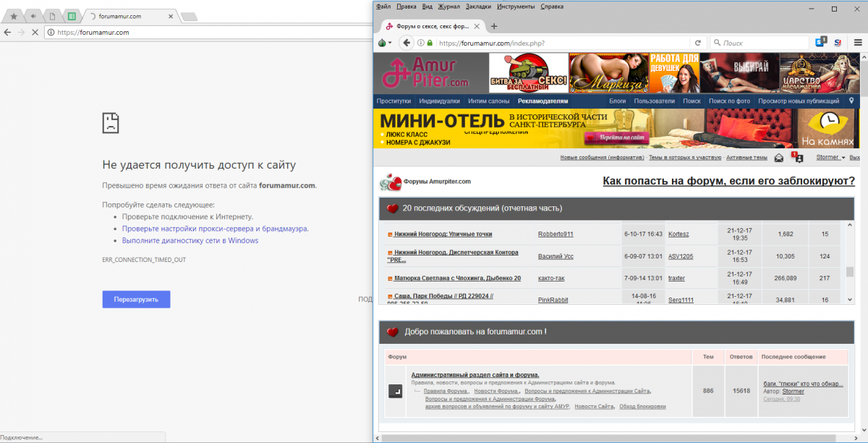Open the forum notifications icon with red badge

pyautogui.click(x=797, y=157)
